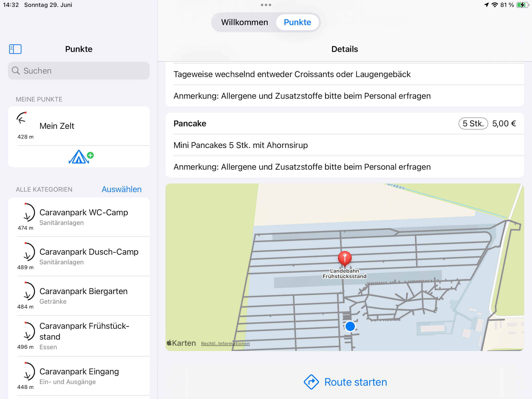Viewport: 532px width, 399px height.
Task: Tap the 428 m distance label
Action: (x=26, y=137)
